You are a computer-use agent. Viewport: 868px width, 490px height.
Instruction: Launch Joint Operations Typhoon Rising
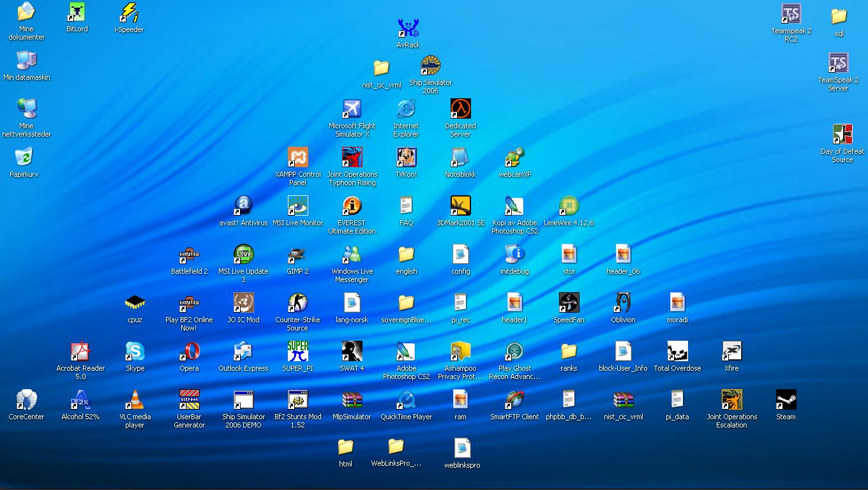(352, 158)
